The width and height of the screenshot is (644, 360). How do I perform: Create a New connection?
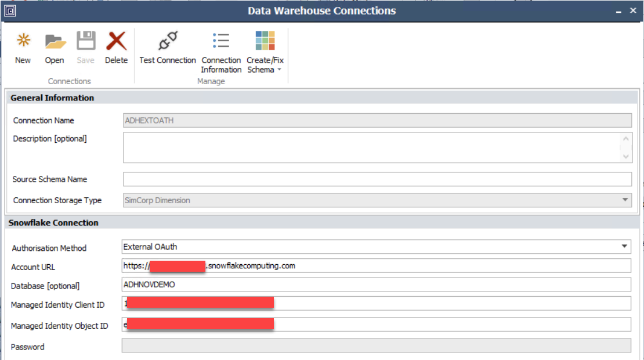tap(23, 48)
